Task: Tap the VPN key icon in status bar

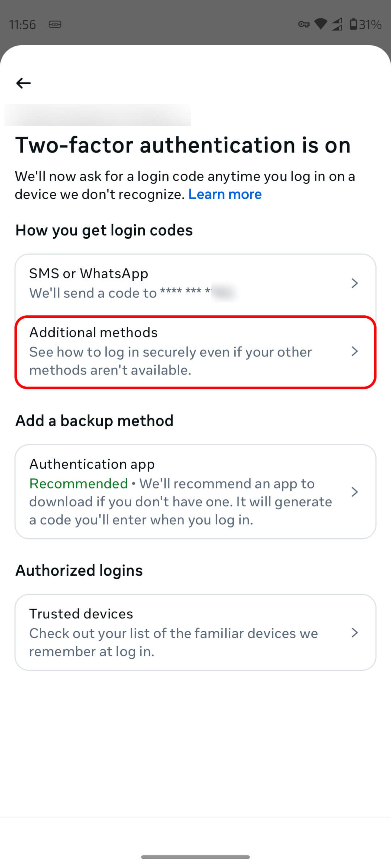Action: point(304,24)
